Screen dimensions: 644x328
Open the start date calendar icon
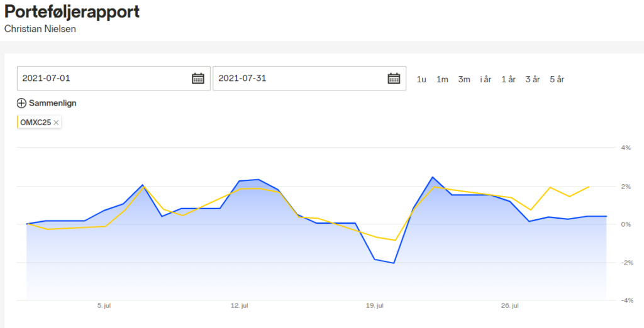pos(198,78)
